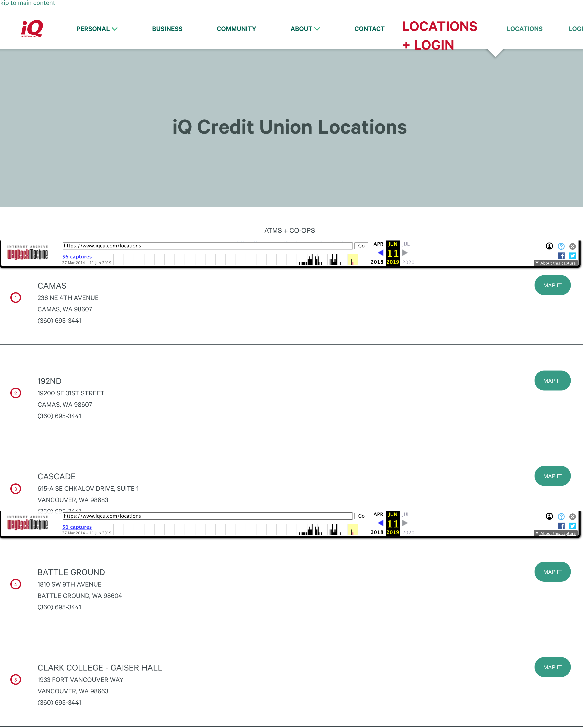Close the top Wayback Machine toolbar
583x728 pixels.
[573, 246]
